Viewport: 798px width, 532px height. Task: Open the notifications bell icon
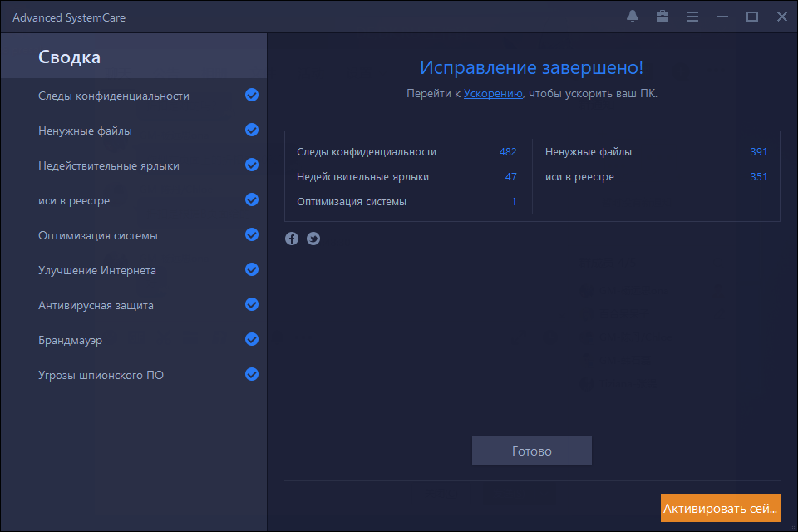coord(633,17)
